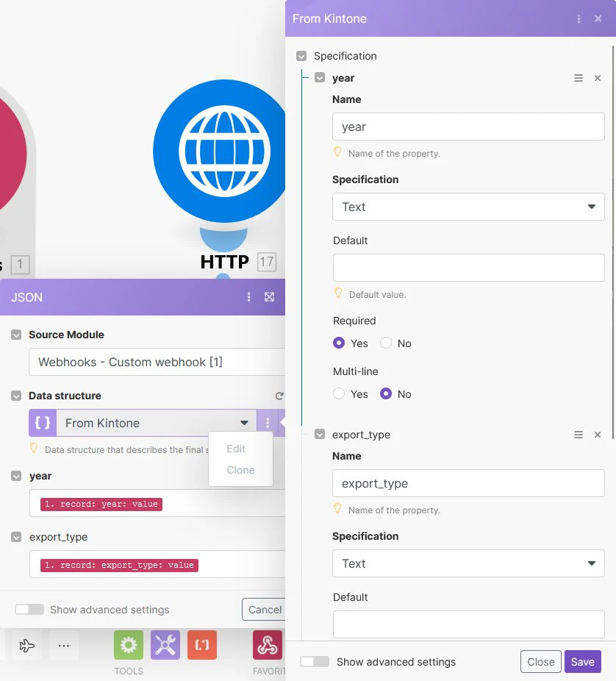
Task: Remove the year item with its X icon
Action: click(x=598, y=78)
